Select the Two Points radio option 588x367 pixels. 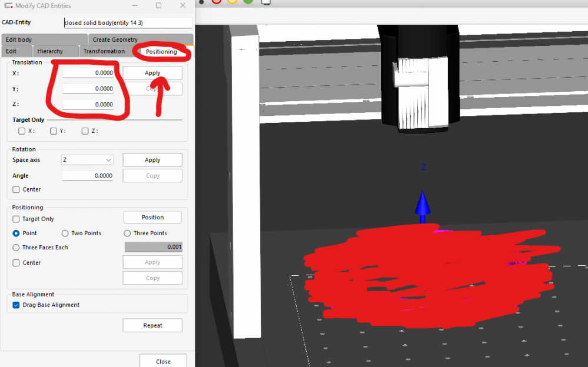[65, 233]
